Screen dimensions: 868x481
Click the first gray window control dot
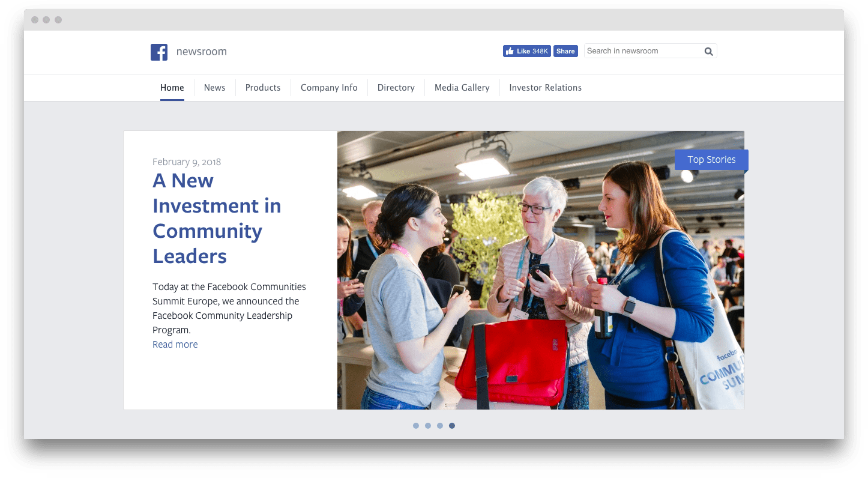[35, 20]
